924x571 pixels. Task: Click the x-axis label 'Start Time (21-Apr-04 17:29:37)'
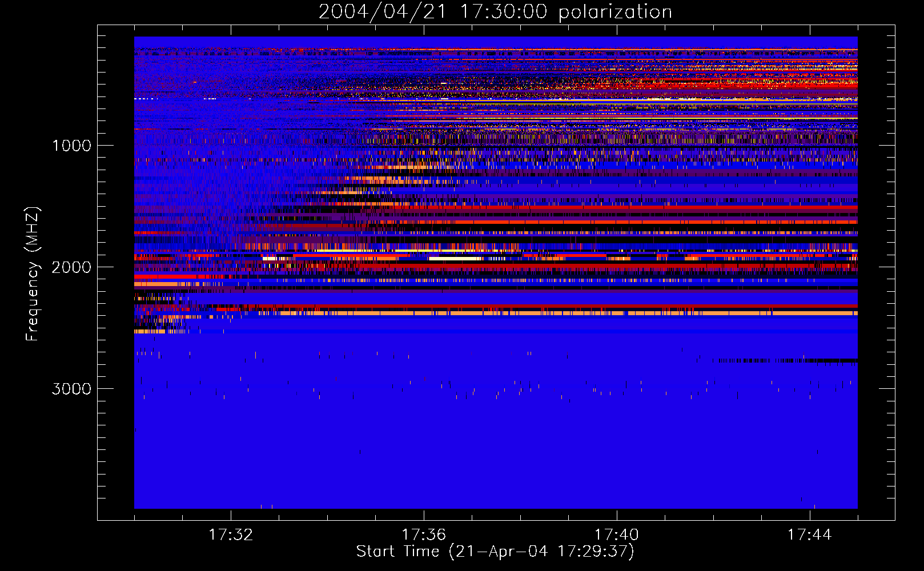click(x=495, y=552)
